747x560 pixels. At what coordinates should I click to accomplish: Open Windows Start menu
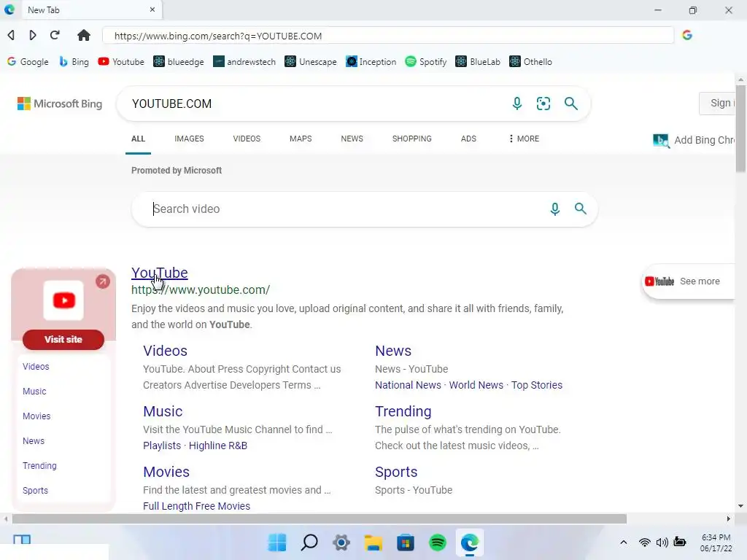(277, 542)
